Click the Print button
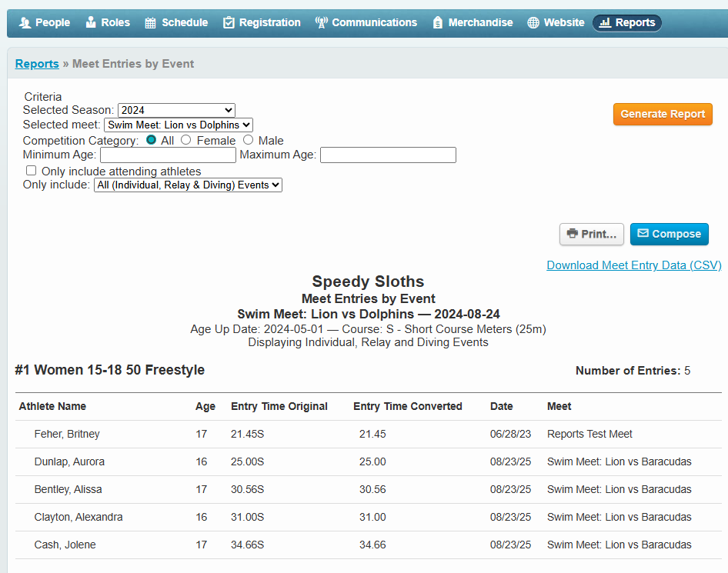This screenshot has height=573, width=728. pos(591,235)
